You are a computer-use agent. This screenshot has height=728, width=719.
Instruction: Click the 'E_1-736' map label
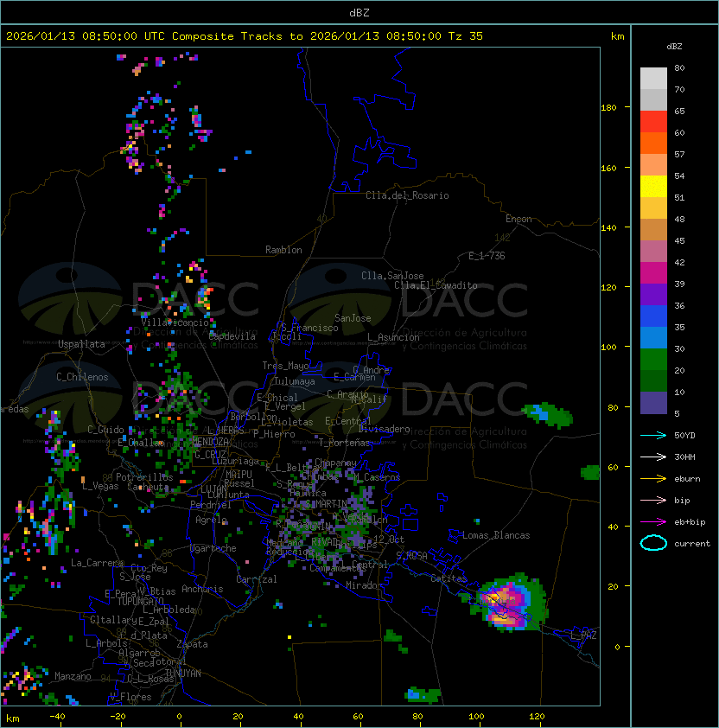coord(487,256)
